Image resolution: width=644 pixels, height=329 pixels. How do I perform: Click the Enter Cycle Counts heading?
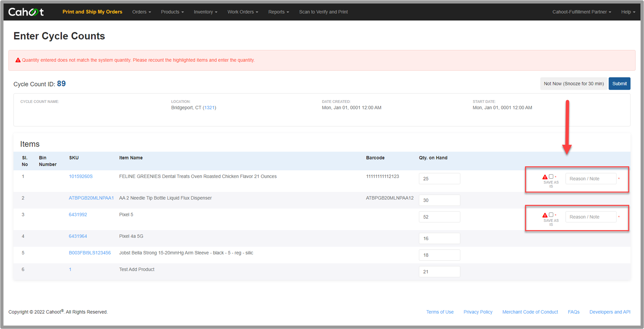tap(59, 36)
